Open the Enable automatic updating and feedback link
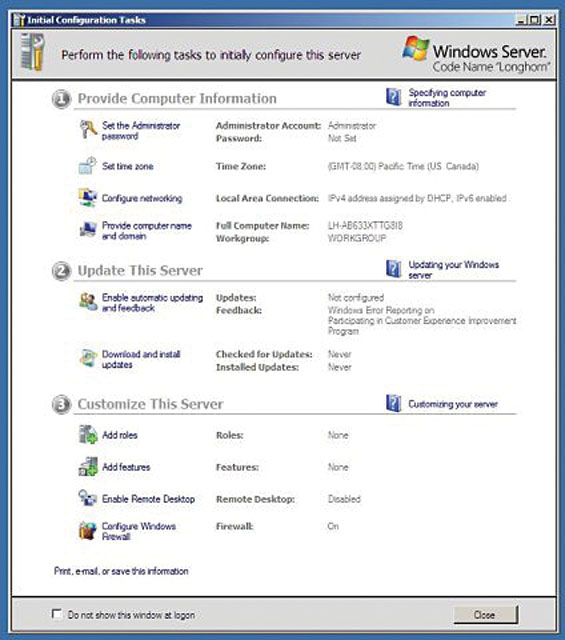565x640 pixels. (152, 302)
